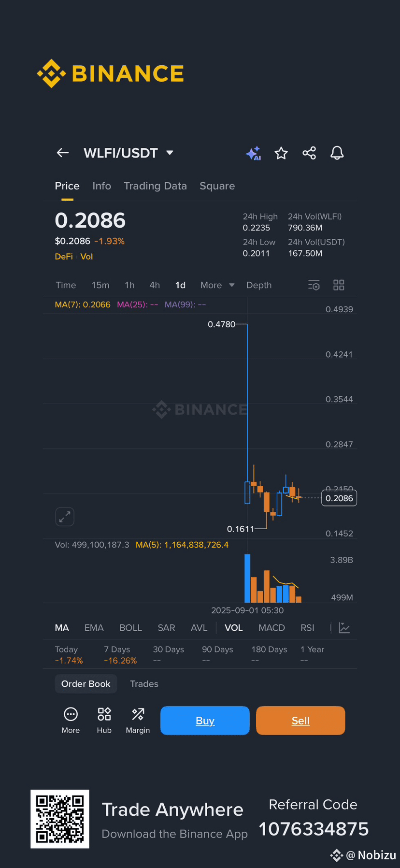Click the share icon
400x868 pixels.
tap(309, 153)
